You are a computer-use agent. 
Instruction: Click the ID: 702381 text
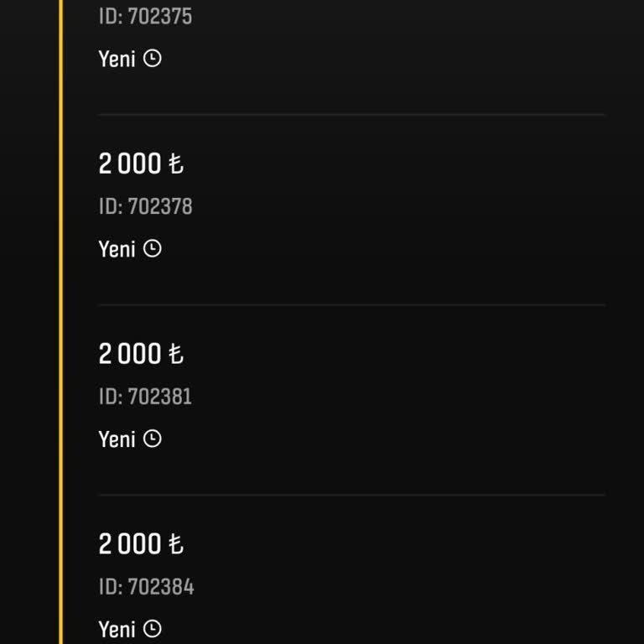pyautogui.click(x=145, y=397)
